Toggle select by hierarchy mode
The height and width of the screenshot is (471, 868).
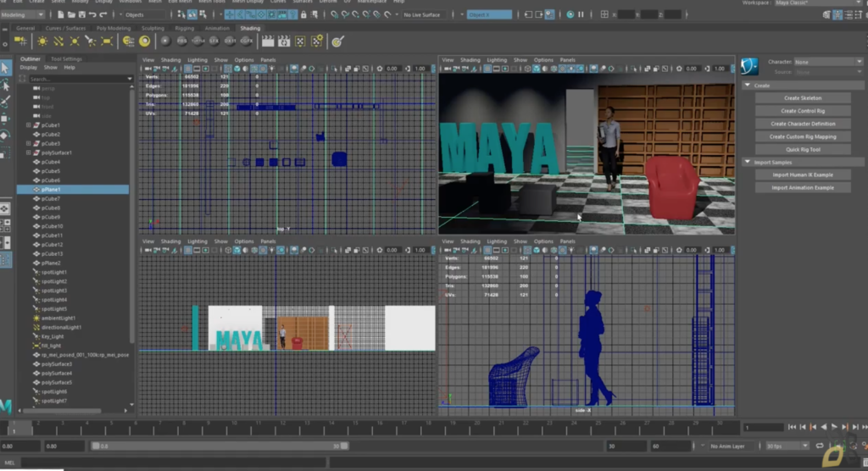pos(181,15)
